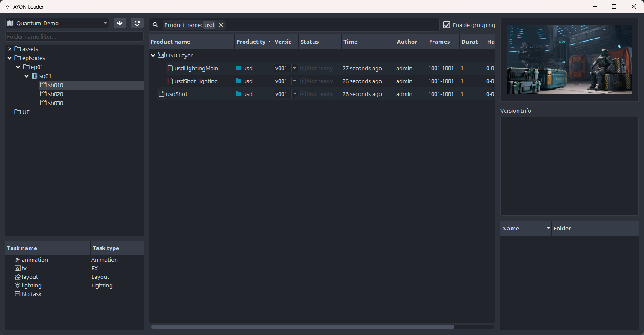Click the lighting task lightbulb icon
Screen dimensions: 644x335
pyautogui.click(x=18, y=285)
